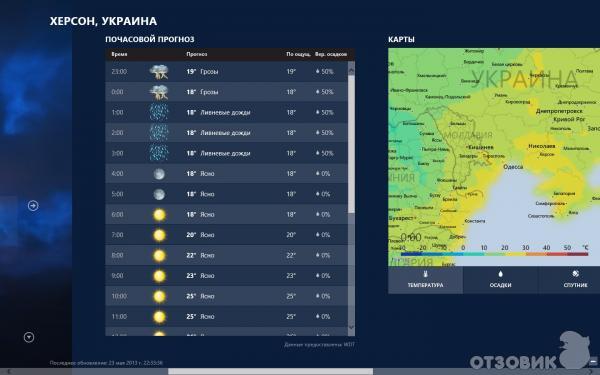The width and height of the screenshot is (600, 375).
Task: Click the Николаев label on the map
Action: (541, 146)
